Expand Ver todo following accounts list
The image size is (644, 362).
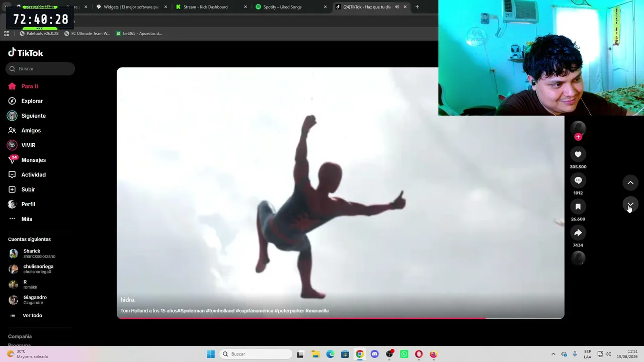coord(26,315)
